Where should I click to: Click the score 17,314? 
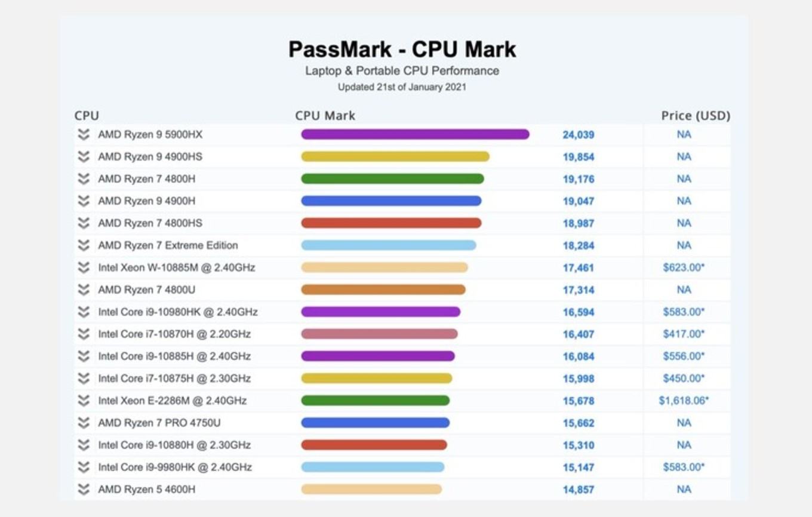[579, 290]
